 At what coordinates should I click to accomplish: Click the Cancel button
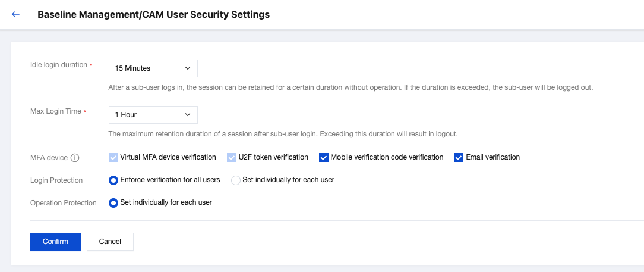[x=110, y=242]
